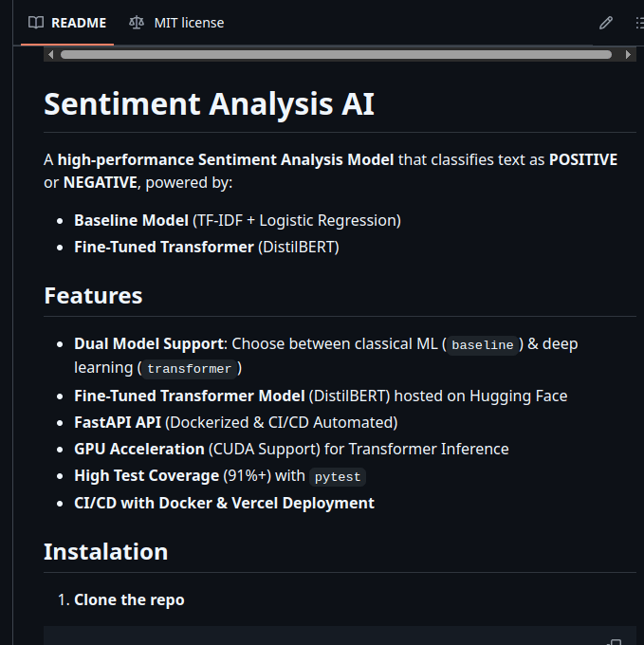The height and width of the screenshot is (645, 644).
Task: Open the README outline menu icon
Action: point(638,23)
